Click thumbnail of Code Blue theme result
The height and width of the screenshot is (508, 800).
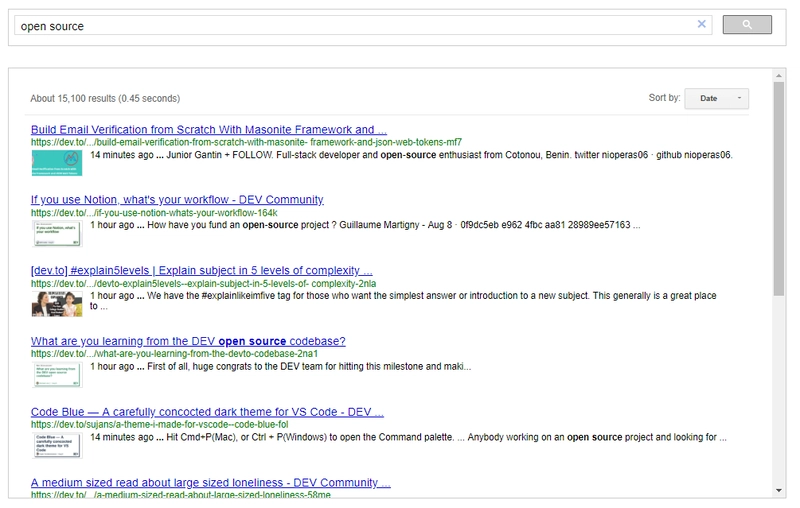point(56,444)
